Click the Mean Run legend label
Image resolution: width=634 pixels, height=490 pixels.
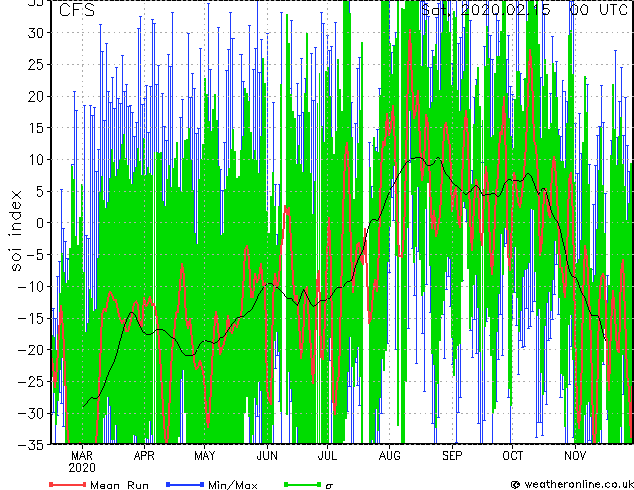pyautogui.click(x=120, y=485)
